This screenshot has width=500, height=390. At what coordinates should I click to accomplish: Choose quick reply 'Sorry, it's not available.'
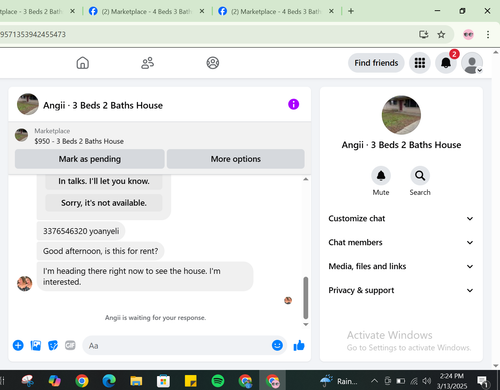[104, 203]
